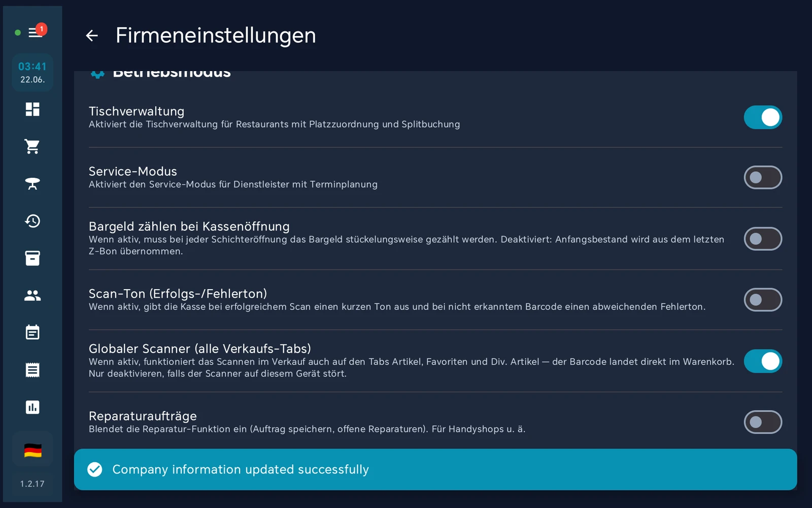Viewport: 812px width, 508px height.
Task: Click the checkmark icon in success notification
Action: click(95, 469)
